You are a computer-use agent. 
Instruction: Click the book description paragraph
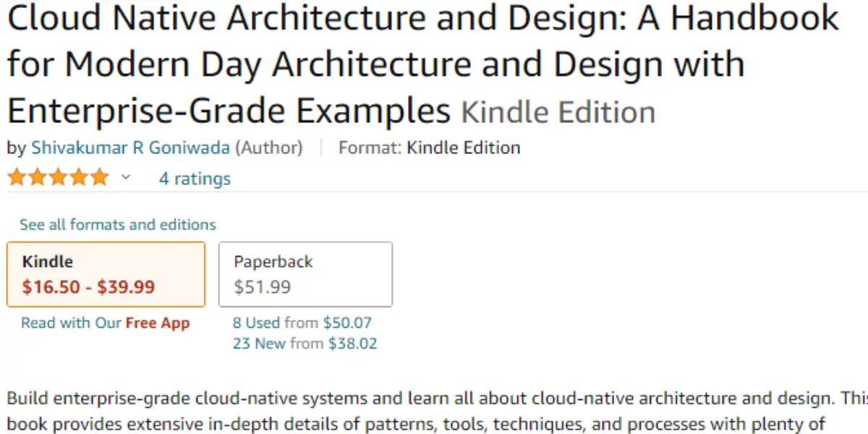coord(437,412)
